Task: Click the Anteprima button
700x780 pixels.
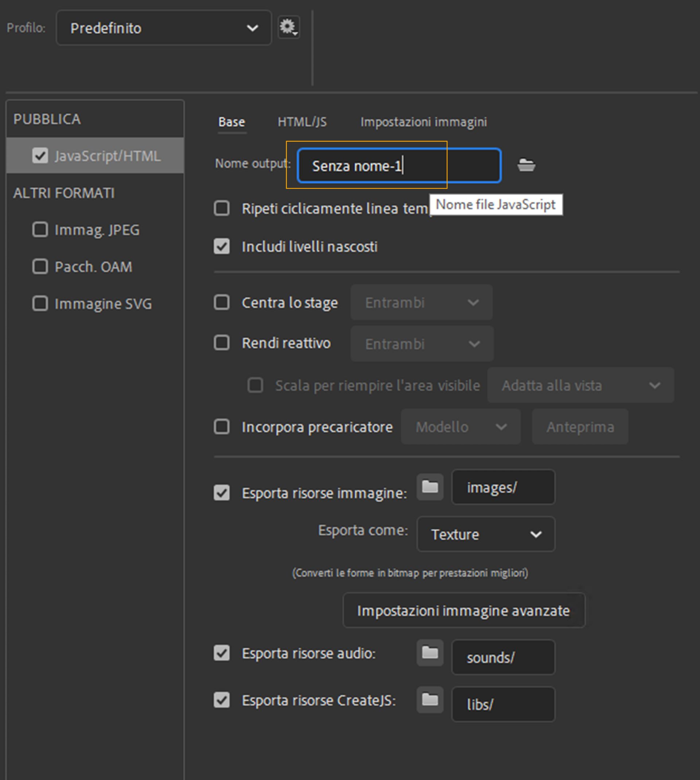Action: (580, 427)
